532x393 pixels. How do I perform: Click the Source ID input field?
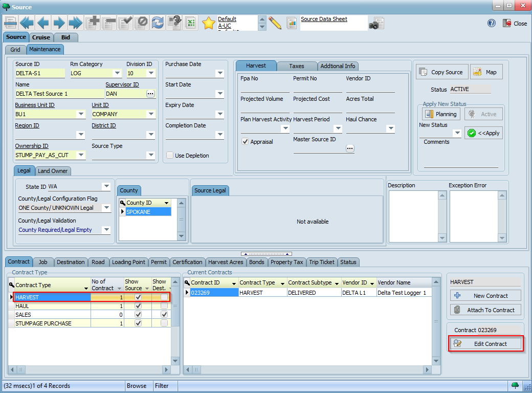pos(40,73)
